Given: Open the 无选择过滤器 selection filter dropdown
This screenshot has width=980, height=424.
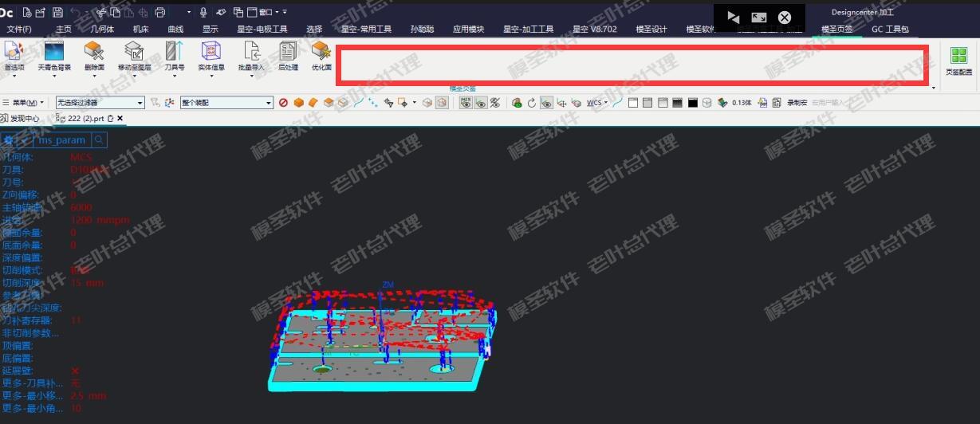Looking at the screenshot, I should point(100,103).
